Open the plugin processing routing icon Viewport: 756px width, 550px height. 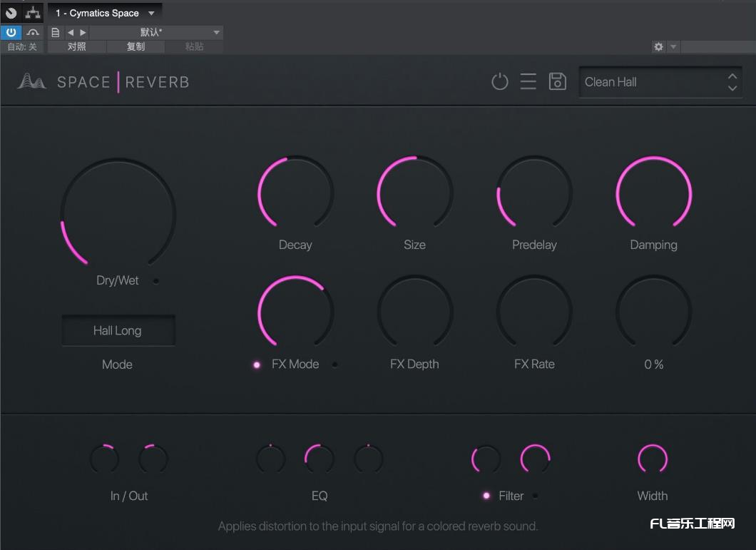click(31, 12)
